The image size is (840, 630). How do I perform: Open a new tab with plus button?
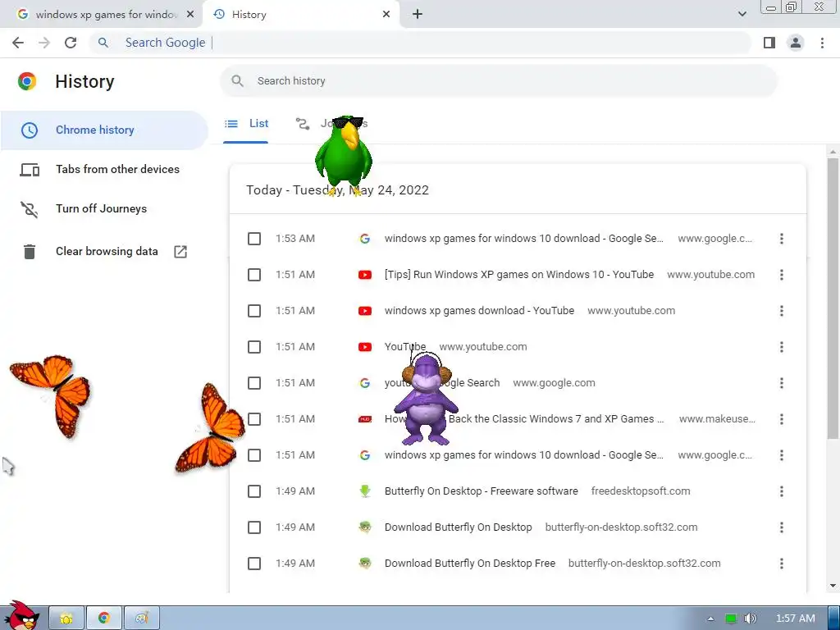[418, 15]
